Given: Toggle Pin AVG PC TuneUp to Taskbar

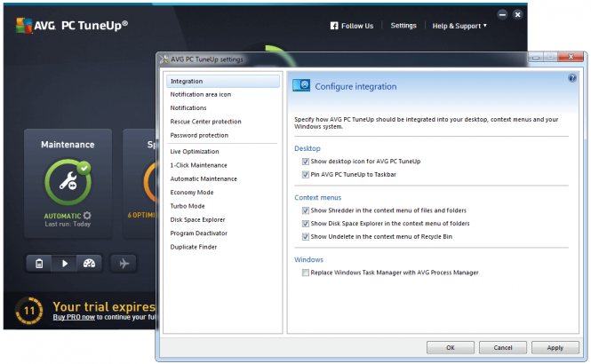Looking at the screenshot, I should click(x=306, y=175).
